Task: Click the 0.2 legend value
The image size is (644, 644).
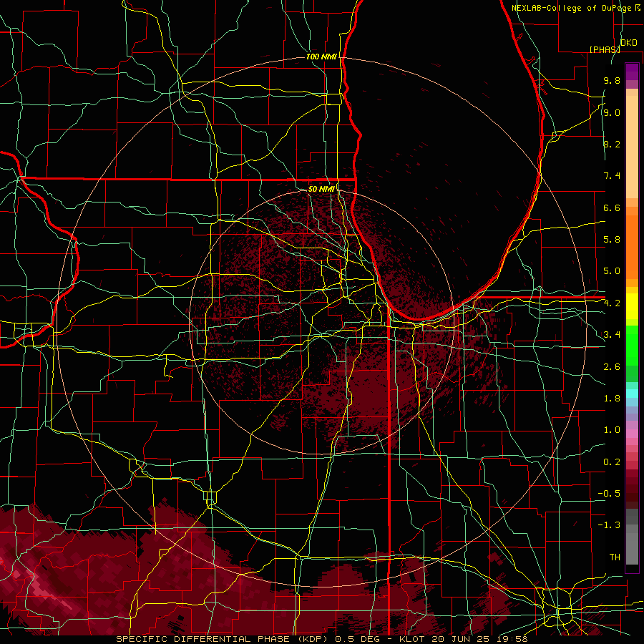Action: [612, 462]
